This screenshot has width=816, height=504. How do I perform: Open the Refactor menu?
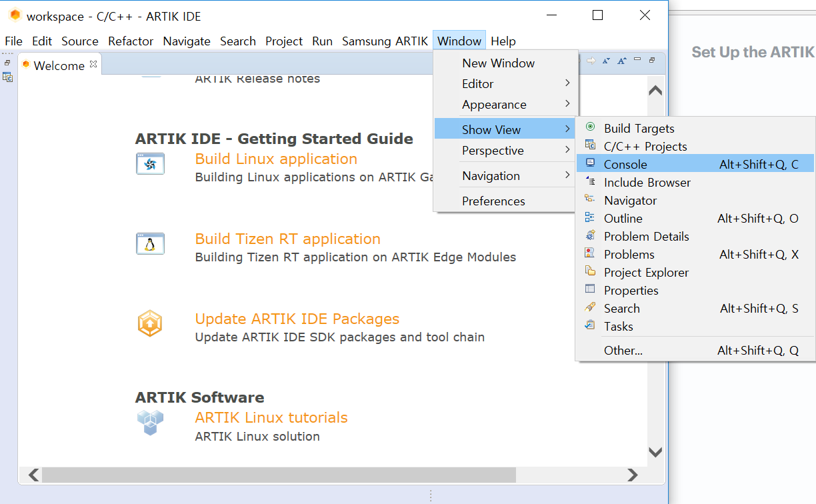coord(131,41)
